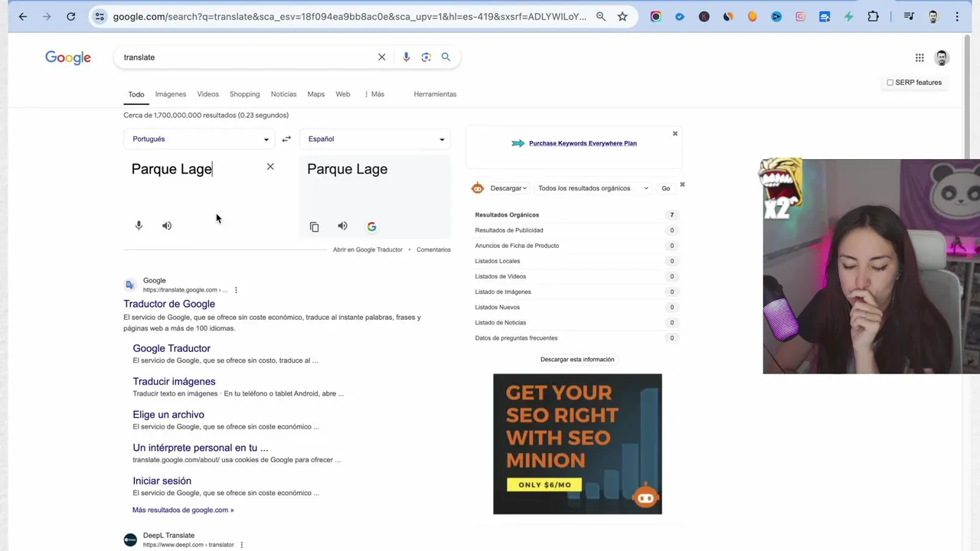Image resolution: width=980 pixels, height=551 pixels.
Task: Open Google apps grid
Action: pyautogui.click(x=920, y=57)
